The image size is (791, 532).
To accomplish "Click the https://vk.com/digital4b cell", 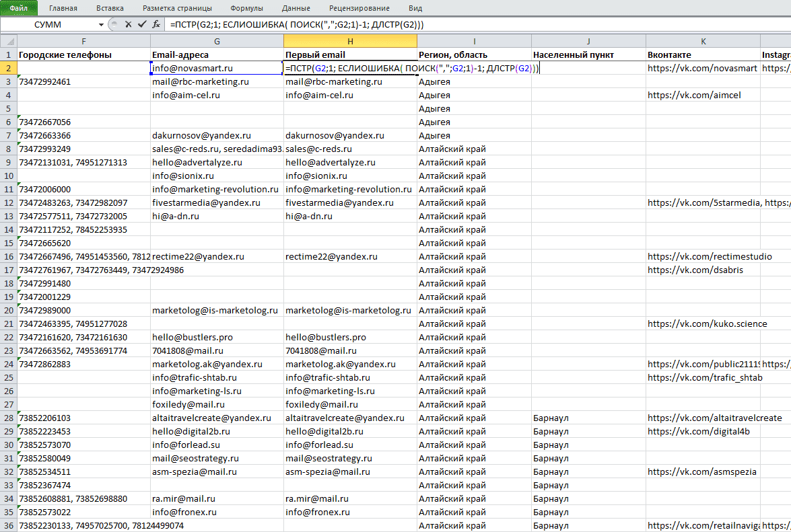I will pos(703,431).
